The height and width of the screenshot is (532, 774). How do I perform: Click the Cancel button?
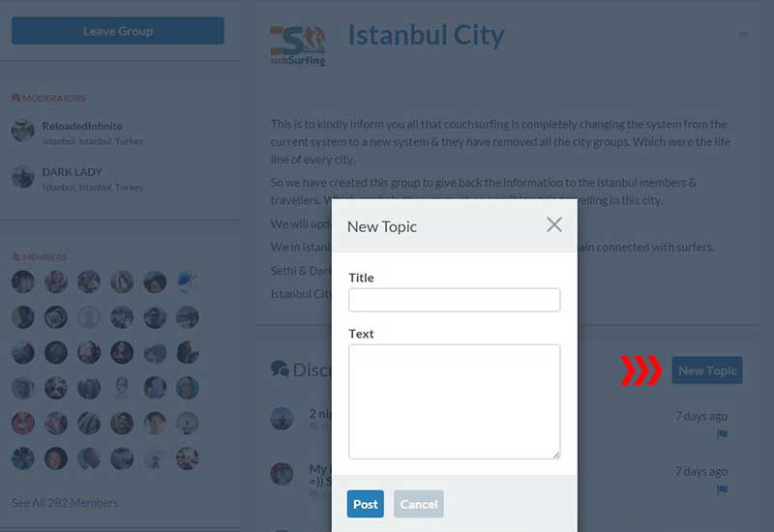(419, 504)
